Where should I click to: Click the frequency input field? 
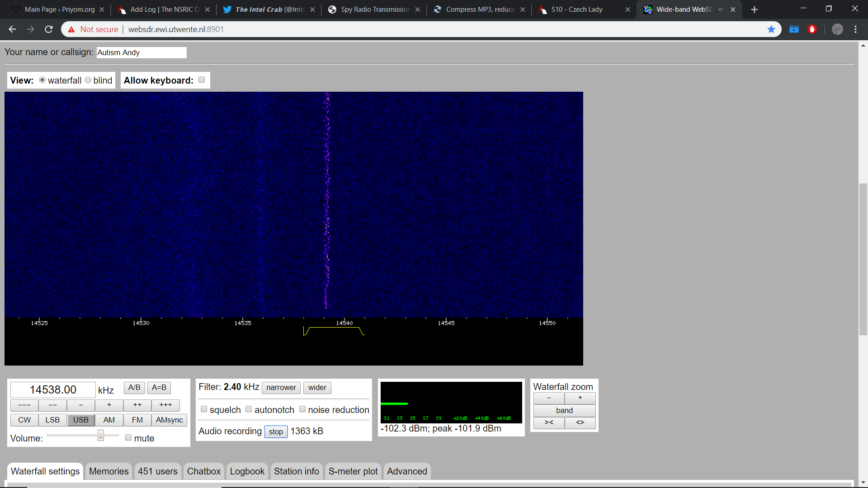53,389
